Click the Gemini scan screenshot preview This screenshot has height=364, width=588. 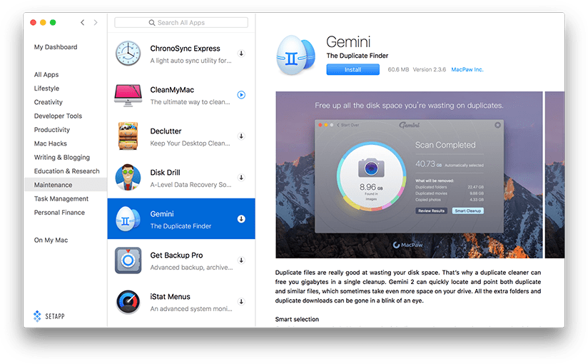409,174
